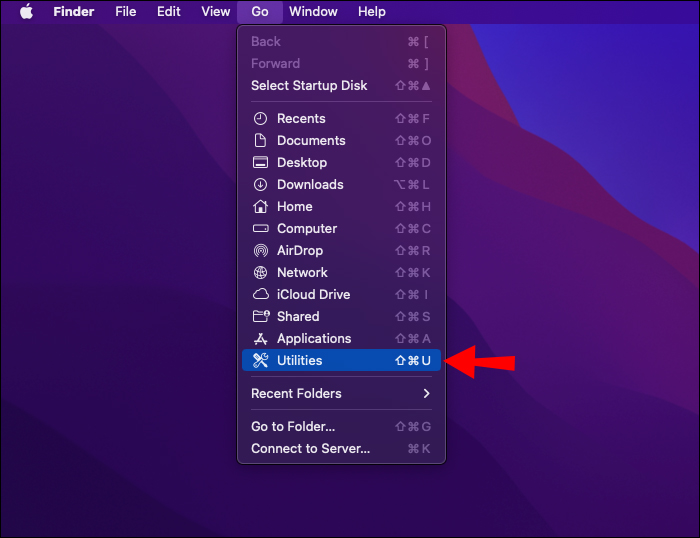Select the Desktop menu label
Screen dimensions: 700x538
(x=302, y=163)
